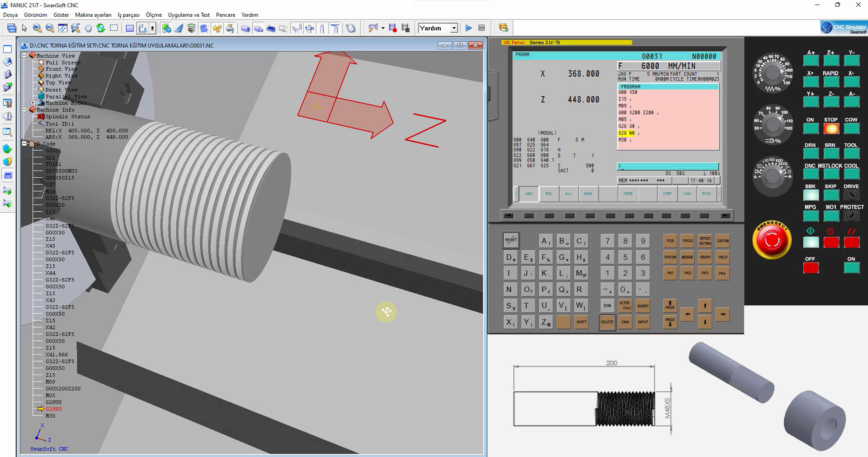868x457 pixels.
Task: Turn the PROTECT key switch
Action: click(851, 216)
